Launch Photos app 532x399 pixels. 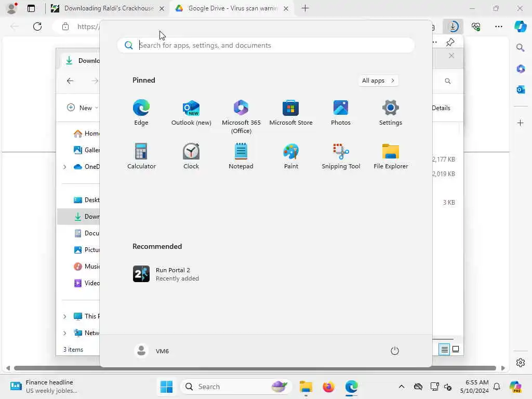tap(341, 113)
